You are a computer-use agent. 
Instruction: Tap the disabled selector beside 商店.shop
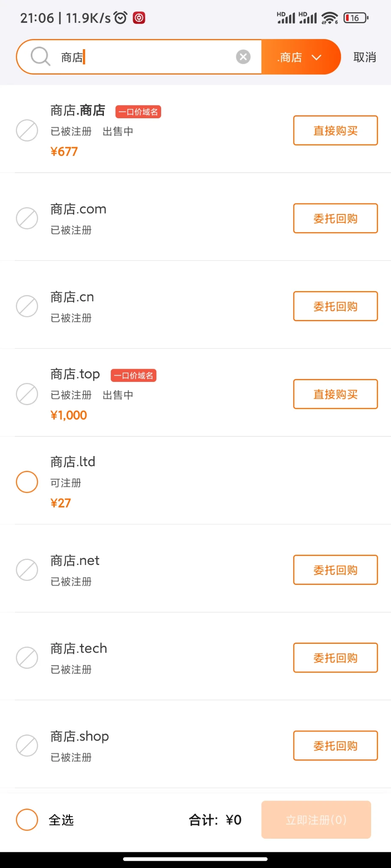point(27,746)
